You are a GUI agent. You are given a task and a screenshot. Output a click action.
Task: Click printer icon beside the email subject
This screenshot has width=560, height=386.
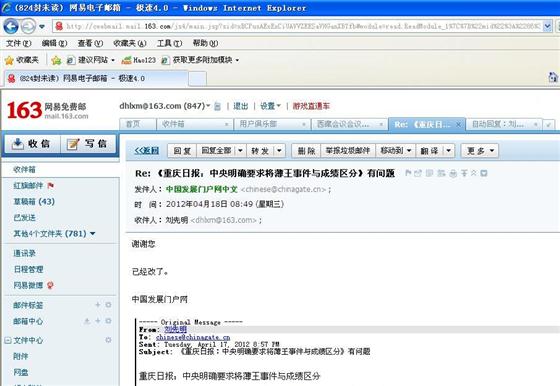tap(453, 174)
